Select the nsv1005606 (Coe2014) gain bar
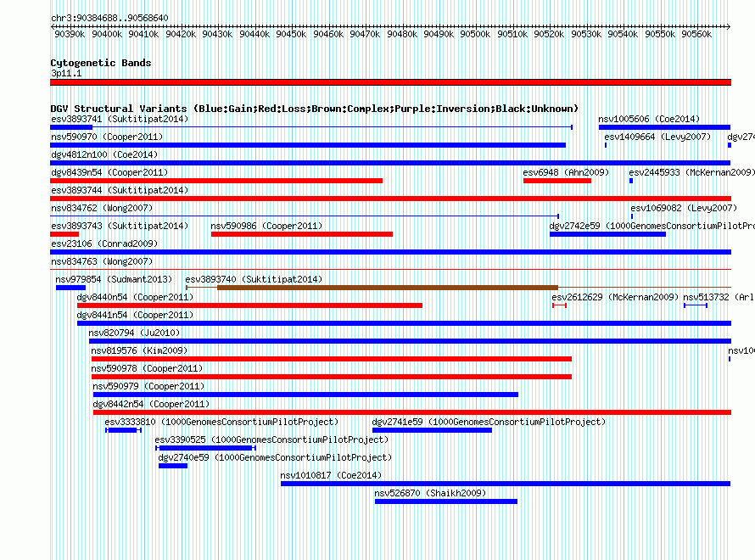The height and width of the screenshot is (560, 755). (664, 127)
